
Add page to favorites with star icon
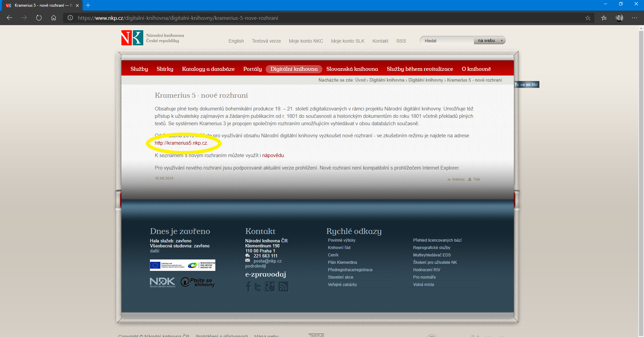coord(588,18)
